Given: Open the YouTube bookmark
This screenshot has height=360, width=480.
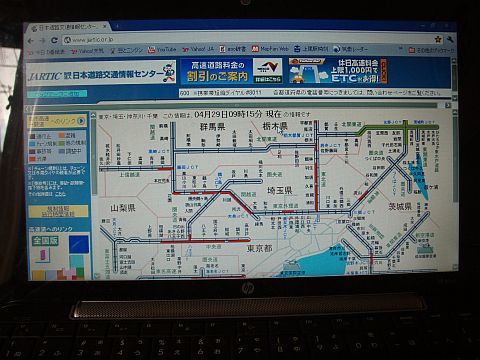Looking at the screenshot, I should coord(162,50).
